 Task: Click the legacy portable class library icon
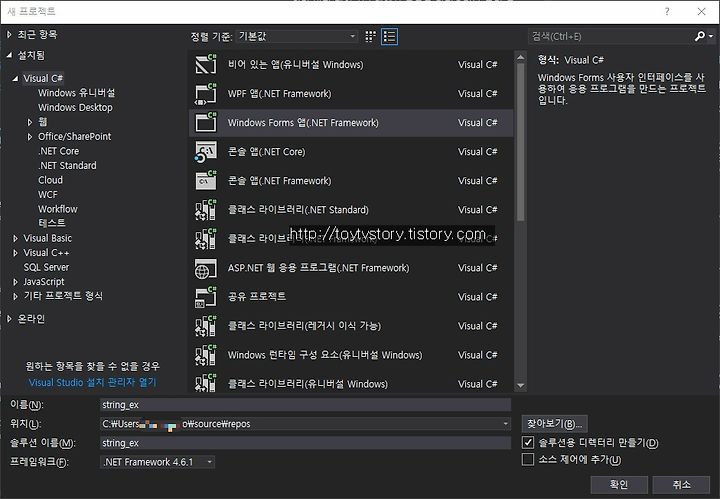(x=206, y=326)
